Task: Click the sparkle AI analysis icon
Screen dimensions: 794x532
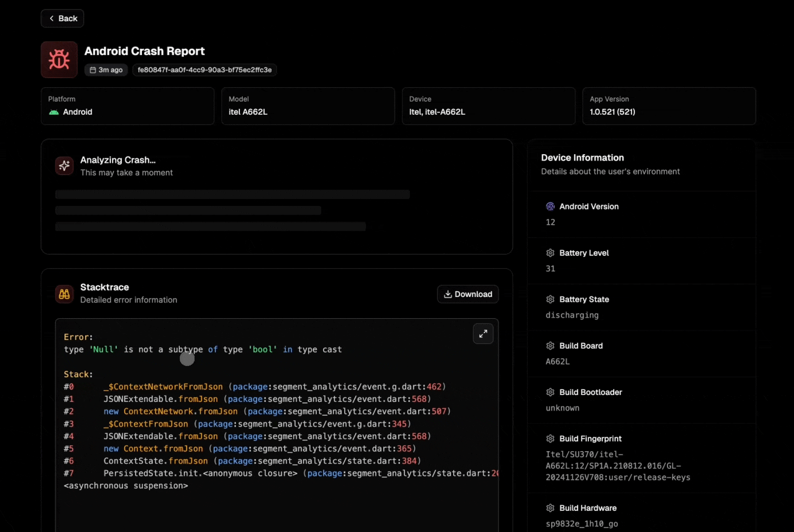Action: click(65, 166)
